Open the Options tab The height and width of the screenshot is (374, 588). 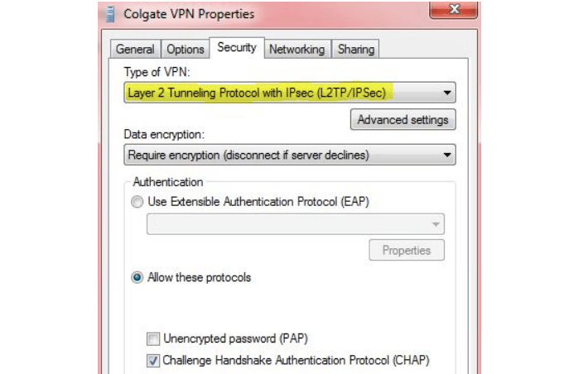tap(186, 49)
